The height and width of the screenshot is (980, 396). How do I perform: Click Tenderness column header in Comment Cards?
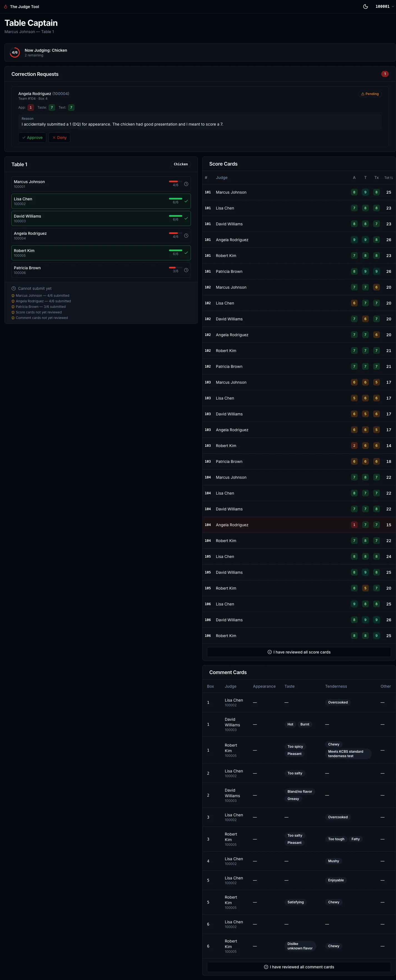coord(336,686)
